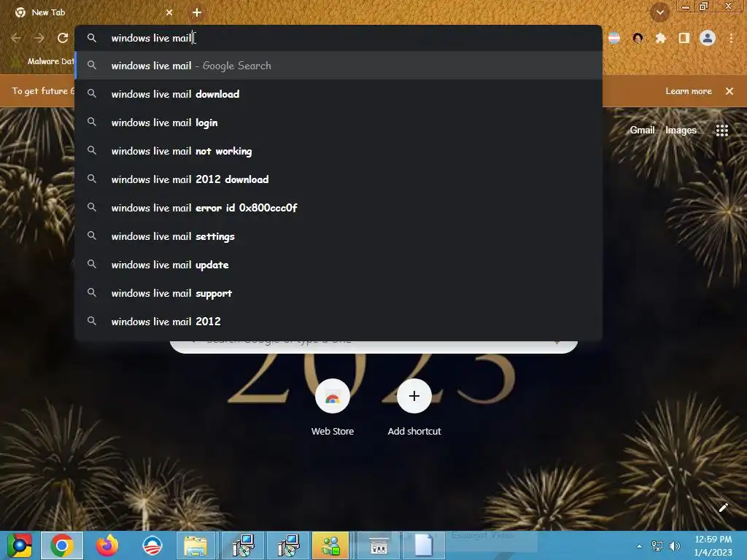The image size is (747, 560).
Task: Go back with the Back arrow
Action: coord(16,38)
